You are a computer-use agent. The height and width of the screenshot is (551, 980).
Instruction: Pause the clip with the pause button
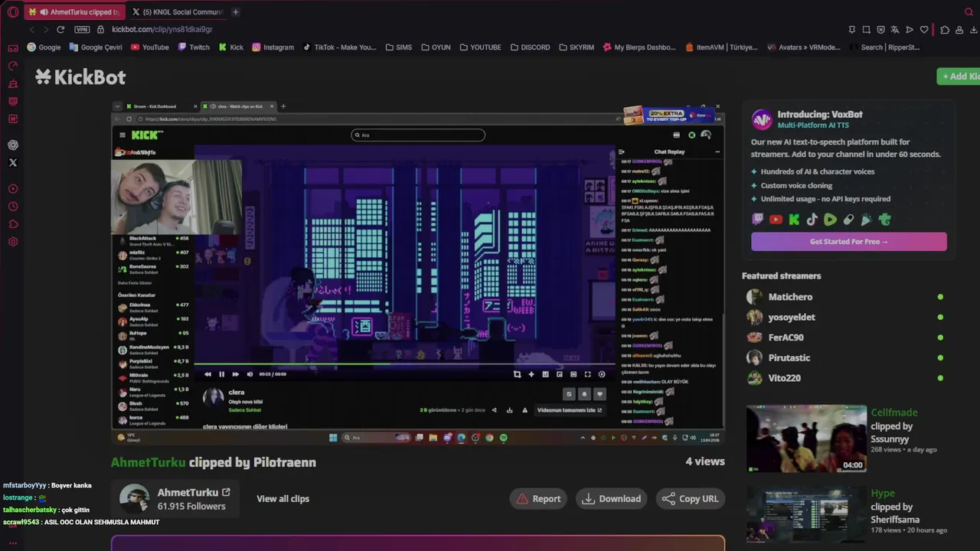[x=221, y=374]
